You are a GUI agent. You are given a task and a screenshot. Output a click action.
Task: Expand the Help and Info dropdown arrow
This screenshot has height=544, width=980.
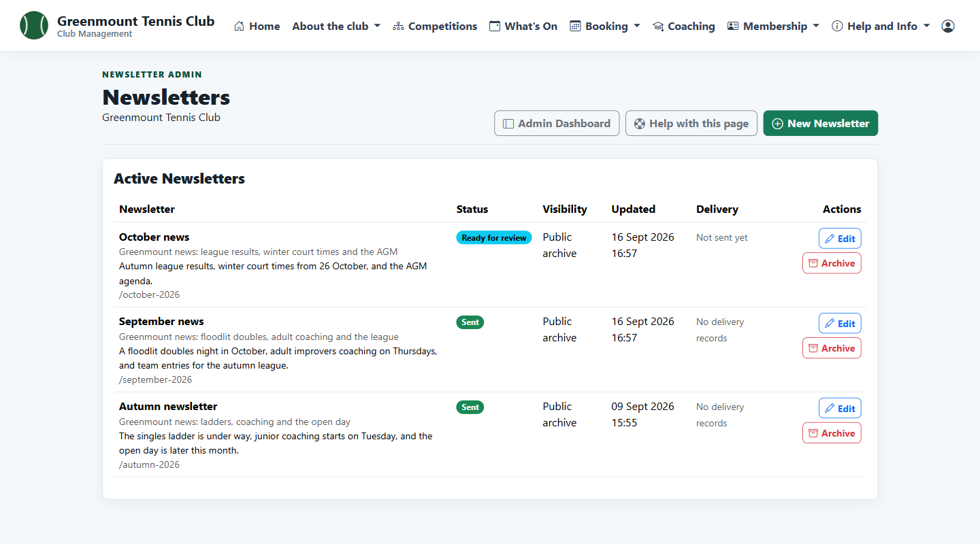click(x=926, y=27)
